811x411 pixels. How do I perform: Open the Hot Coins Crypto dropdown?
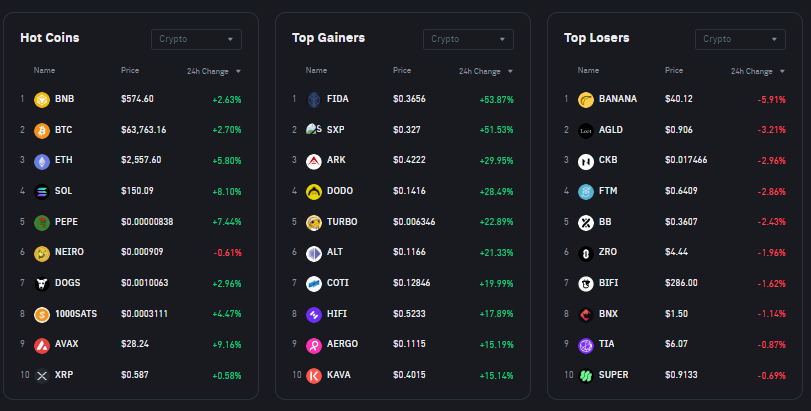(196, 39)
